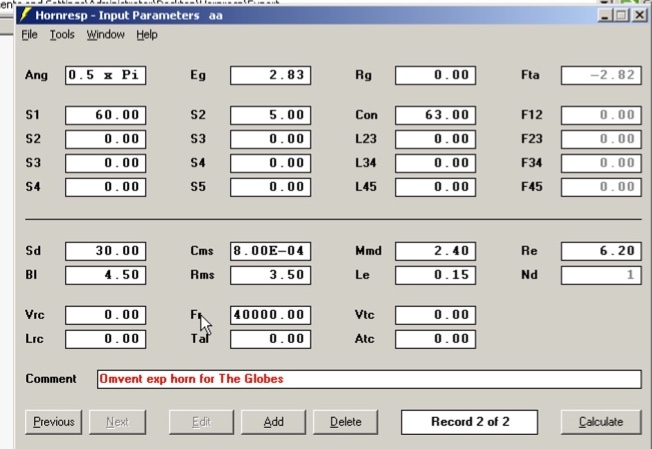Click the field showing 40000.00
This screenshot has width=652, height=449.
[x=270, y=315]
